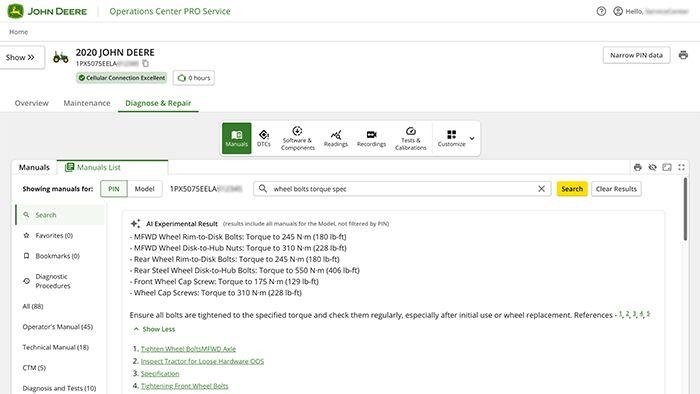Print manual from the panel printer icon

tap(638, 167)
